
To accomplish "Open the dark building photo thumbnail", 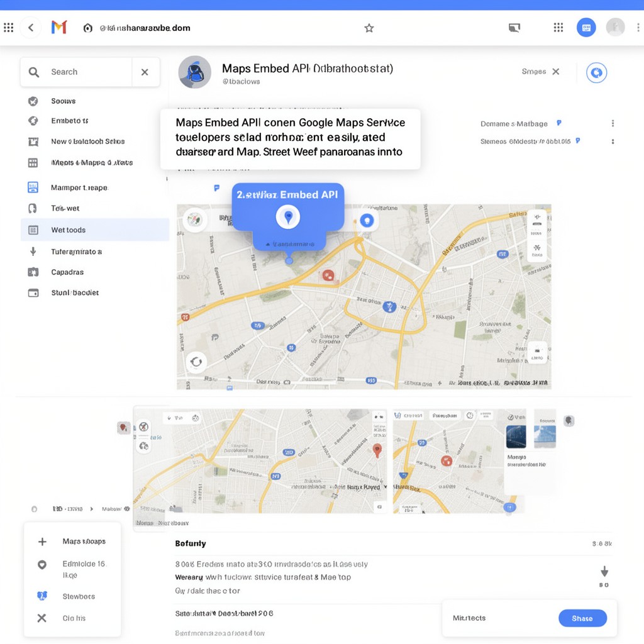I will (516, 436).
